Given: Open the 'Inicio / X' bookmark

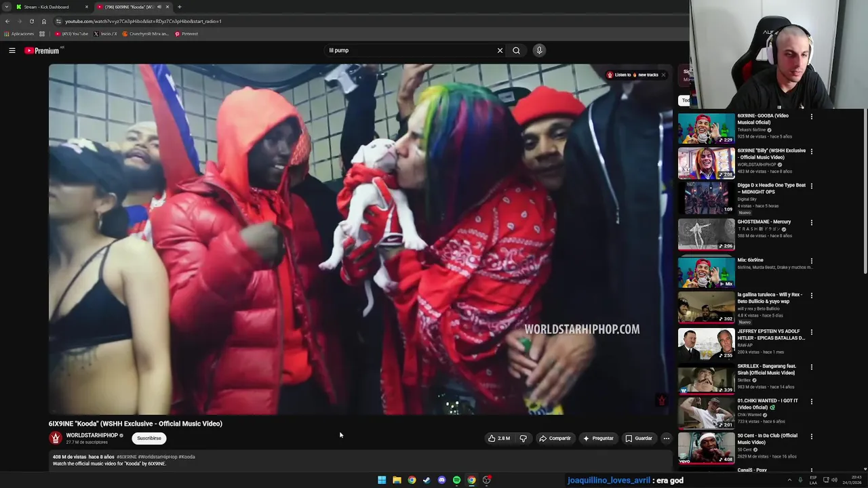Looking at the screenshot, I should pyautogui.click(x=105, y=34).
